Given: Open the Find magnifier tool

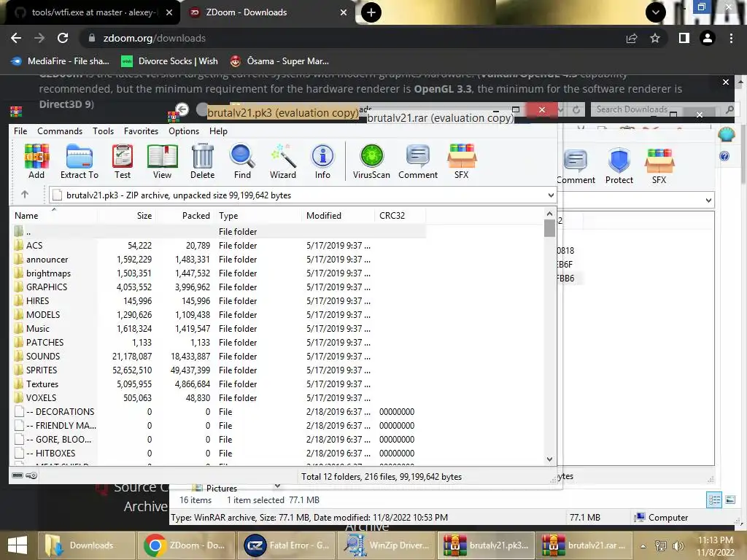Looking at the screenshot, I should tap(242, 161).
